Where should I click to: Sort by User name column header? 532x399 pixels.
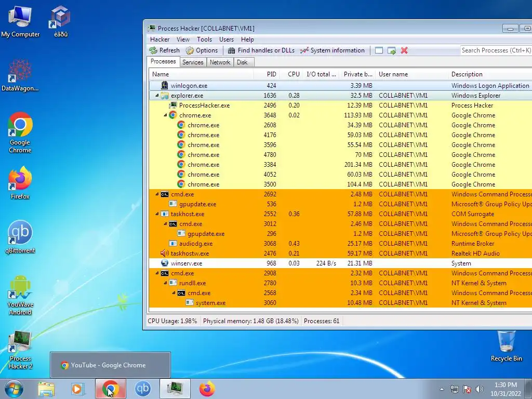pyautogui.click(x=411, y=74)
